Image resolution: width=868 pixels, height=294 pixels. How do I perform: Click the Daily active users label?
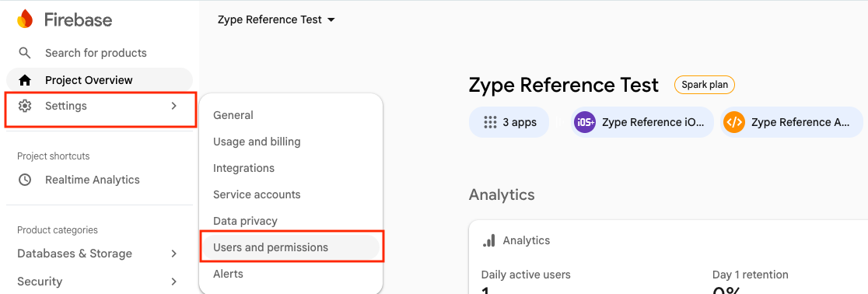[x=526, y=275]
